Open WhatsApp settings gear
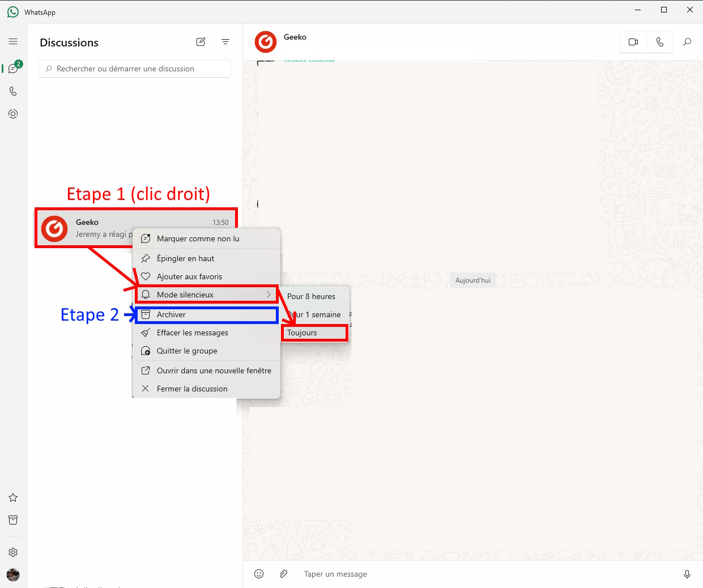The image size is (703, 588). [13, 552]
